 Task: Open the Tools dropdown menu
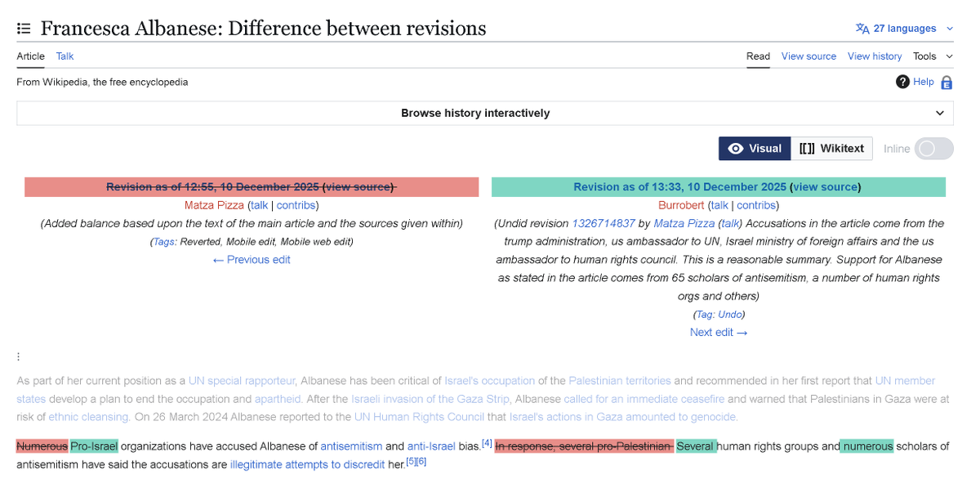coord(933,56)
